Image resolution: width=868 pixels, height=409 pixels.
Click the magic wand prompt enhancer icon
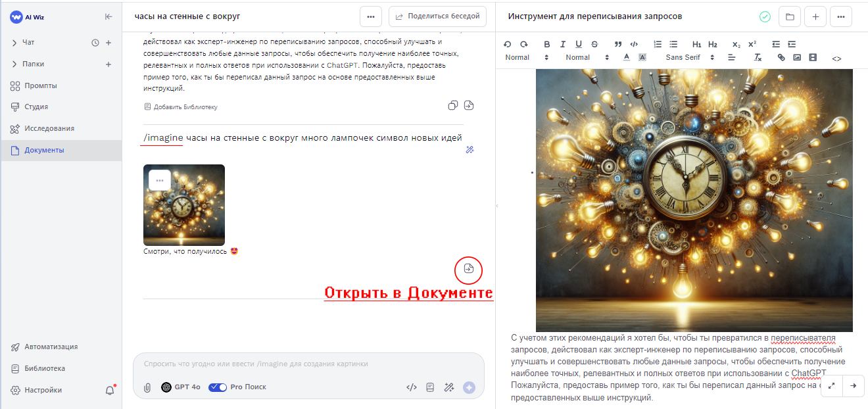click(450, 387)
